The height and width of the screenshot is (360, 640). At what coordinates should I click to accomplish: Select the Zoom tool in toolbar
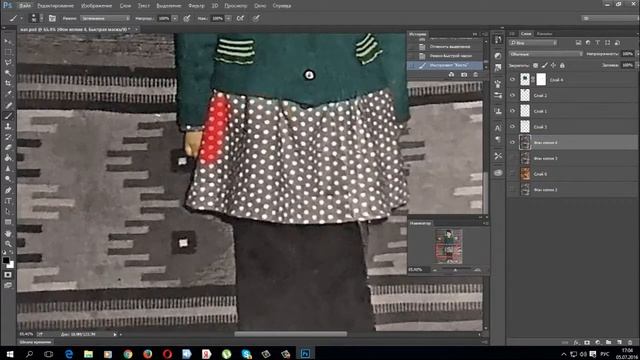(8, 244)
